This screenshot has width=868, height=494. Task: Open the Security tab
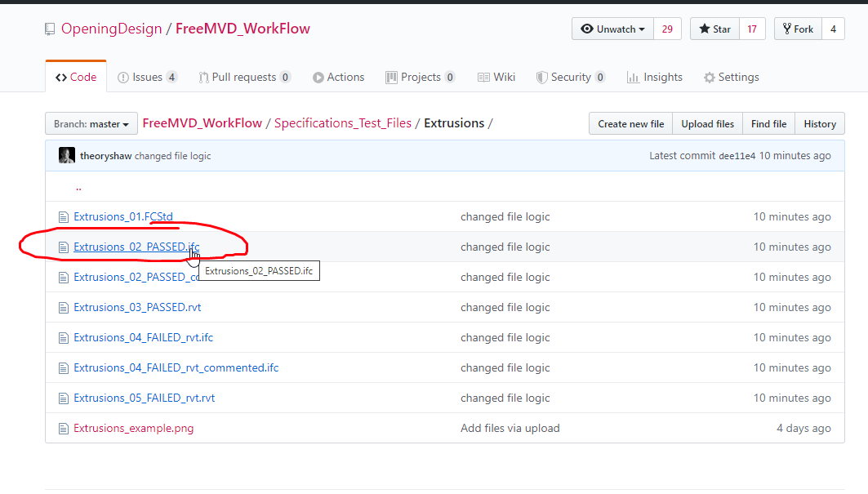tap(571, 77)
